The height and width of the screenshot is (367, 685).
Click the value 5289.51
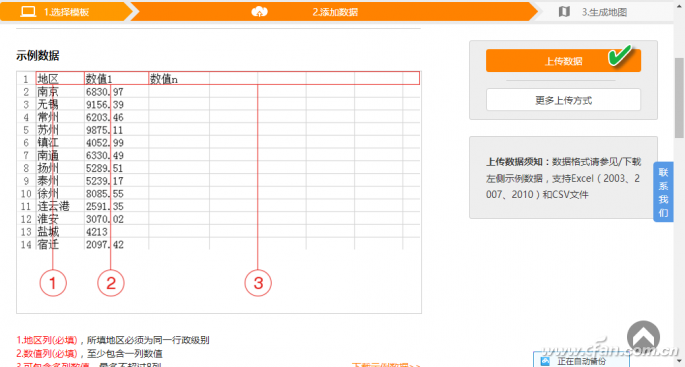[x=105, y=168]
